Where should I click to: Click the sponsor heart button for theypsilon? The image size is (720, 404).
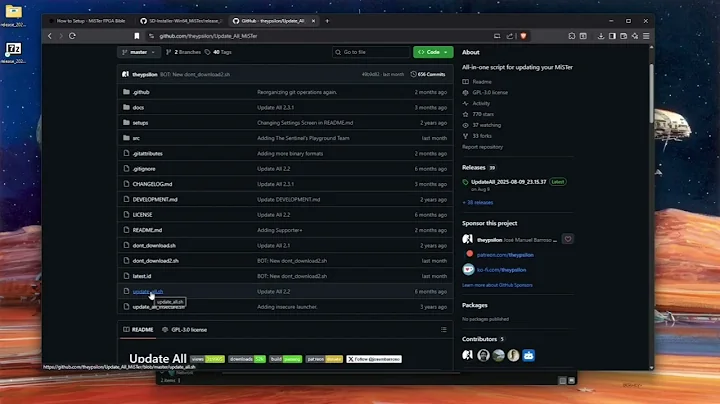pos(568,239)
